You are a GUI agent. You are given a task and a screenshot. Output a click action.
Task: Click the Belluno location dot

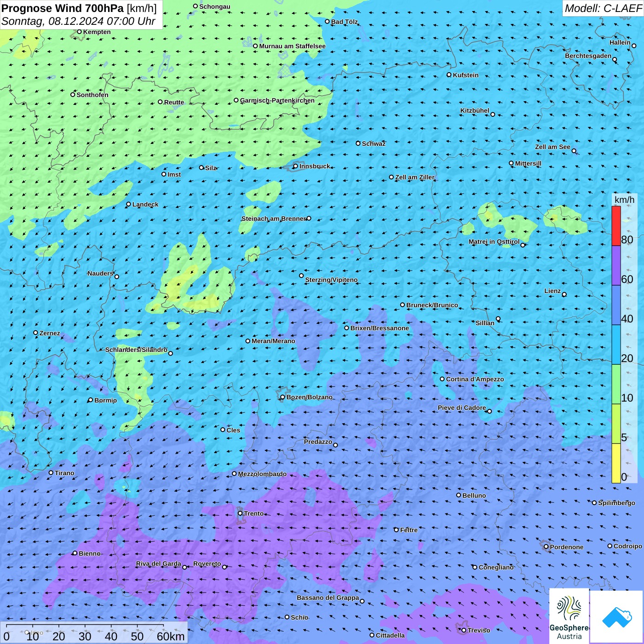(x=459, y=495)
